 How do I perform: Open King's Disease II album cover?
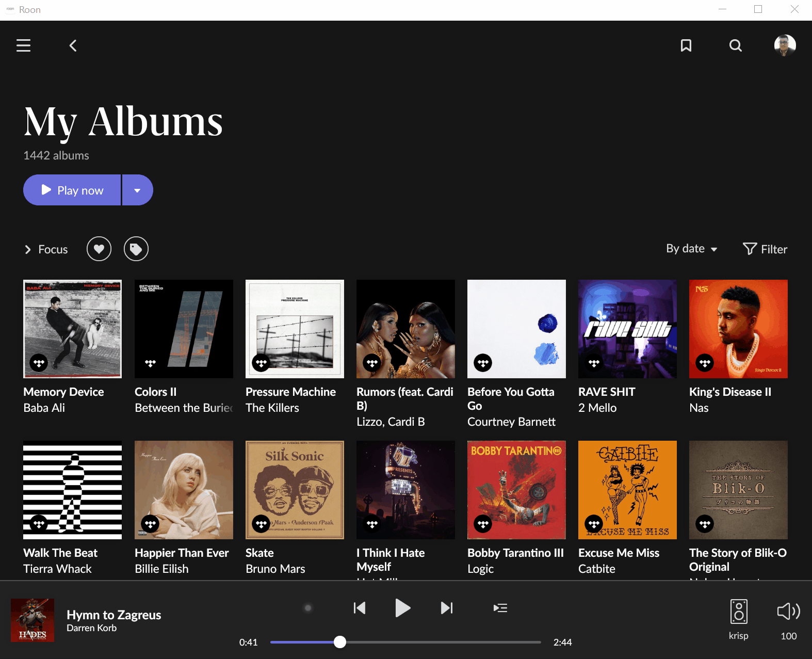(x=738, y=329)
